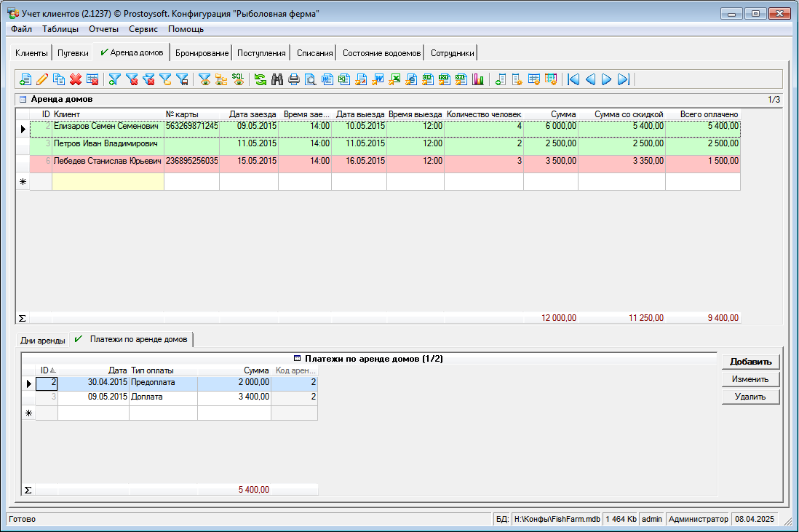Click the empty yellow new-client cell
Viewport: 799px width, 532px height.
[108, 182]
